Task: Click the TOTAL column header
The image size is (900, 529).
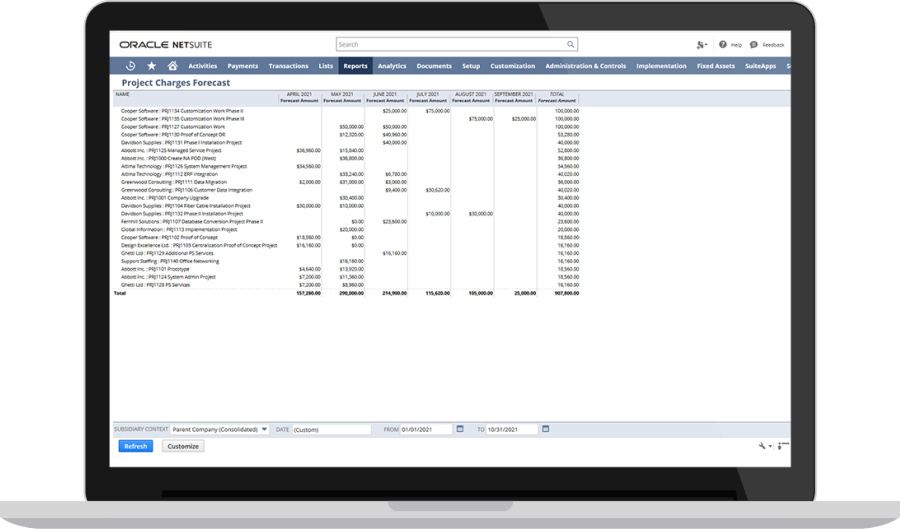Action: [557, 94]
